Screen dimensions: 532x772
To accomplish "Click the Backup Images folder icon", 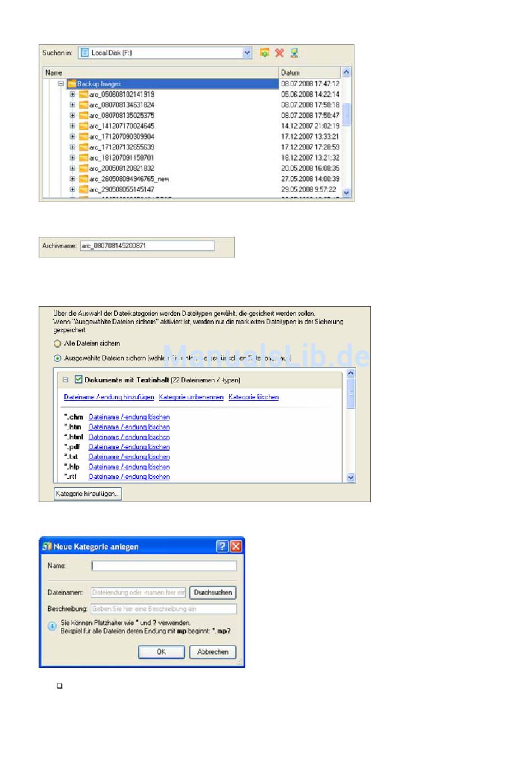I will click(72, 84).
